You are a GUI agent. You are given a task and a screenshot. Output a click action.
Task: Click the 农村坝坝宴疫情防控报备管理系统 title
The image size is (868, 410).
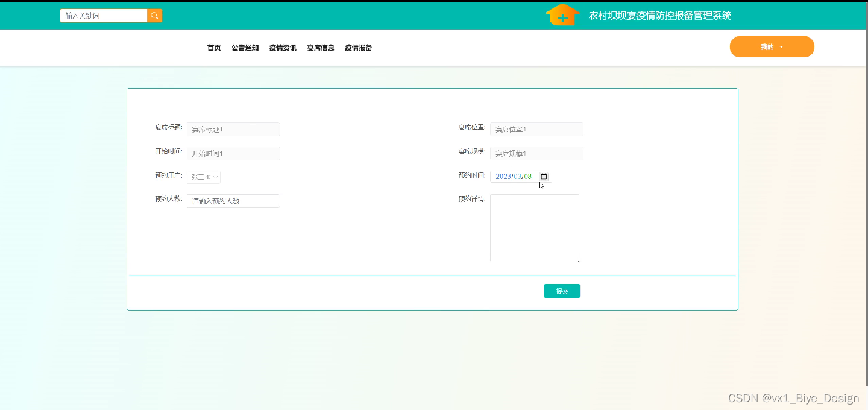660,16
